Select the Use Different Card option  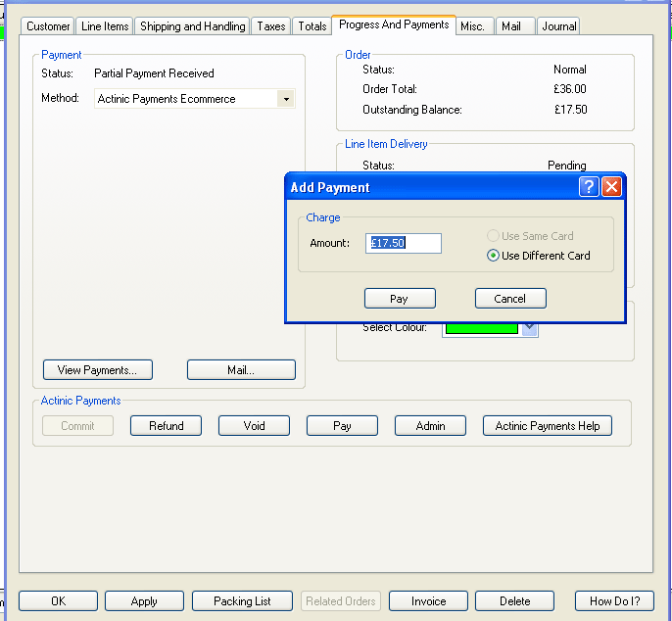(494, 256)
